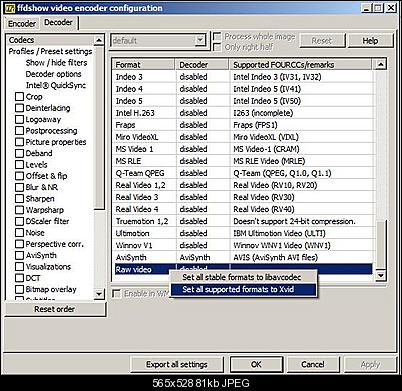Select 'Profiles / Preset settings' tree item

[50, 51]
